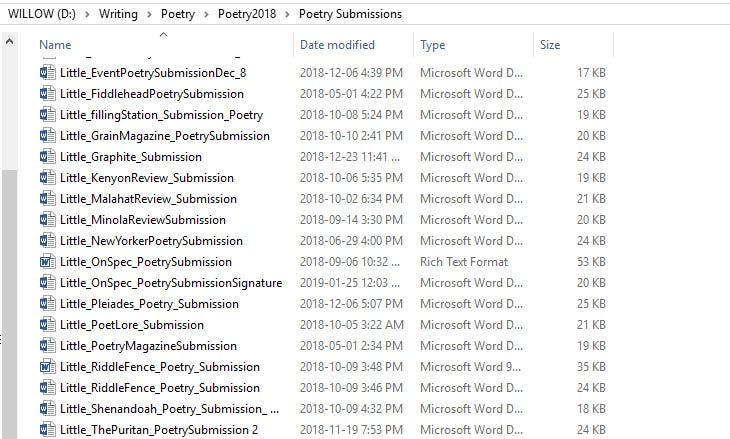Click the Word icon for Little_NewYorkerPoetrySubmission

tap(47, 241)
